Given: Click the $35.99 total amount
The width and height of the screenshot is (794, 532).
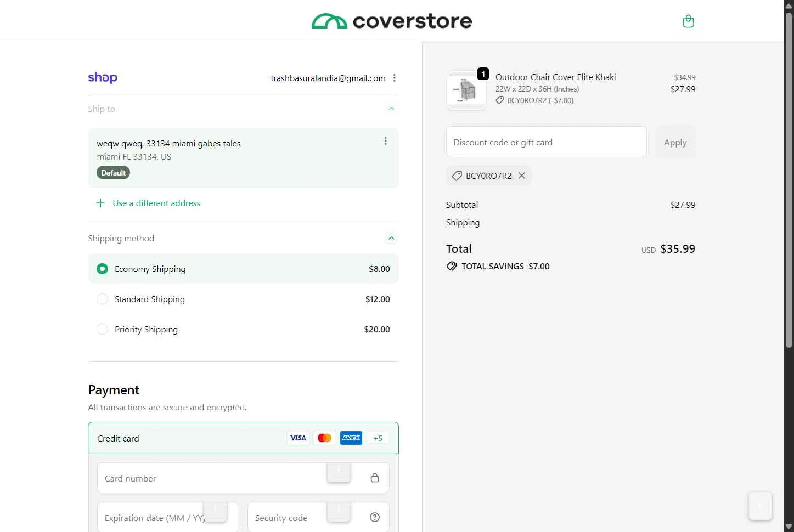Looking at the screenshot, I should click(x=678, y=248).
